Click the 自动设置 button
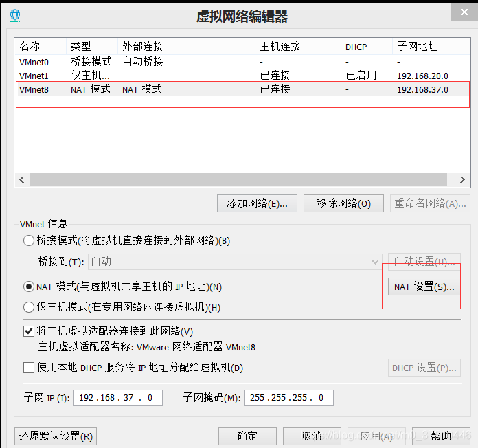Screen dimensions: 478x448 [x=424, y=262]
